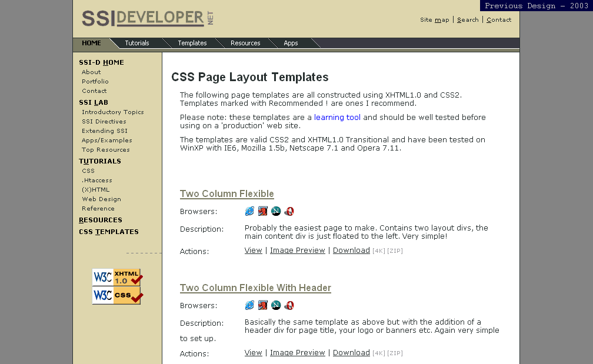Click the Mozilla icon under Two Column Flexible
The height and width of the screenshot is (364, 593).
point(263,211)
